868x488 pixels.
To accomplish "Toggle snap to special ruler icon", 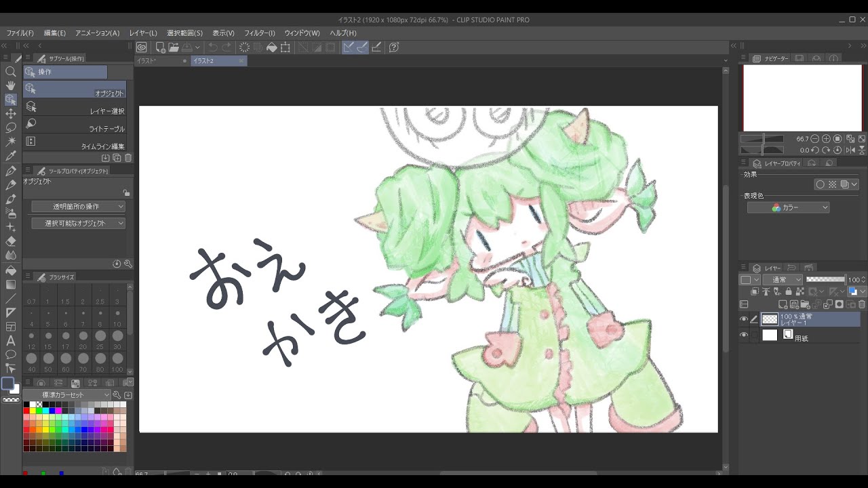I will (362, 47).
